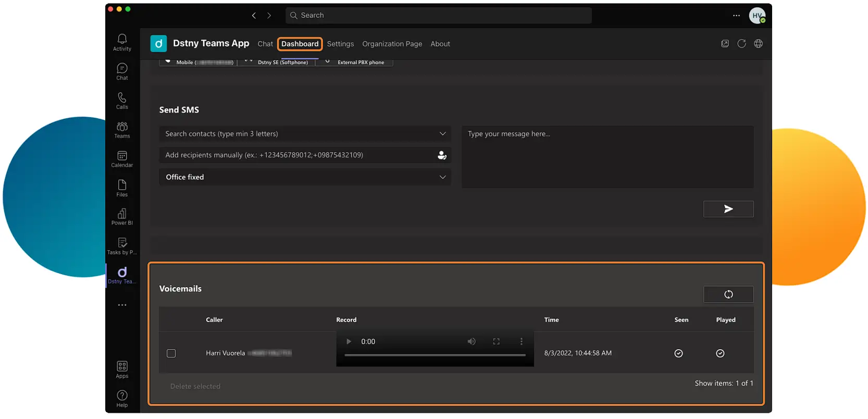
Task: Select External PBX phone device option
Action: click(x=354, y=62)
